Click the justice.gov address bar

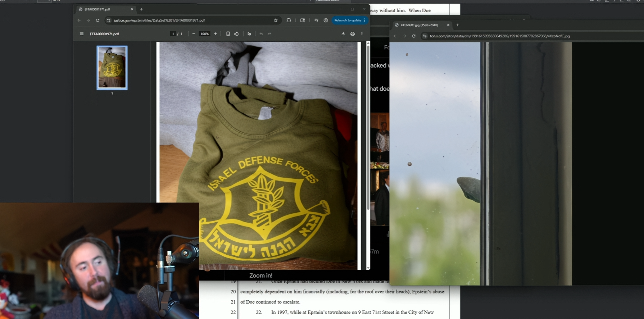(x=193, y=20)
